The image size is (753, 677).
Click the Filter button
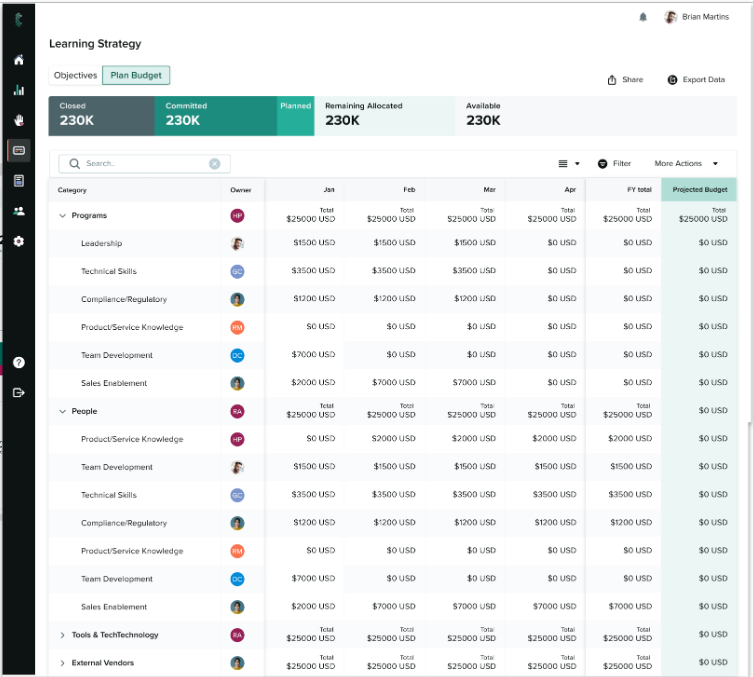click(614, 164)
